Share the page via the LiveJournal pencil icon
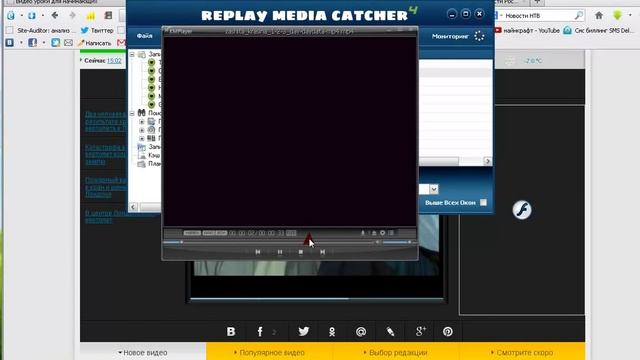This screenshot has height=360, width=640. (390, 331)
